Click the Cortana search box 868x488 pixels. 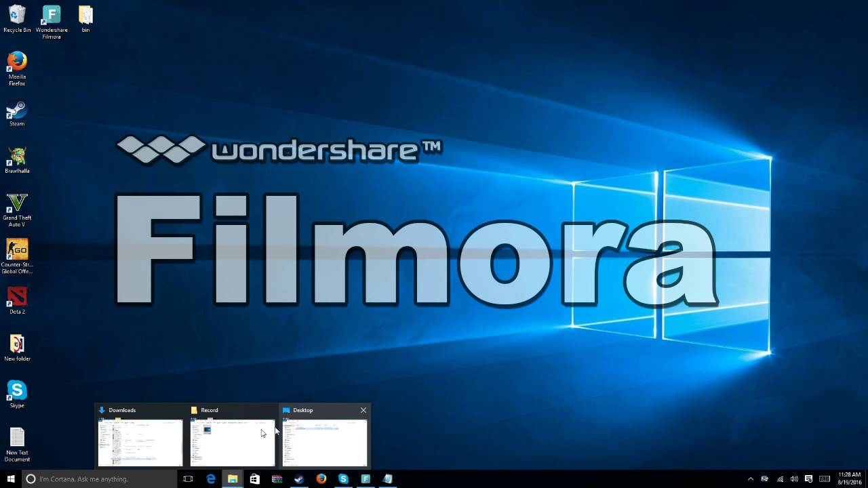click(x=99, y=479)
